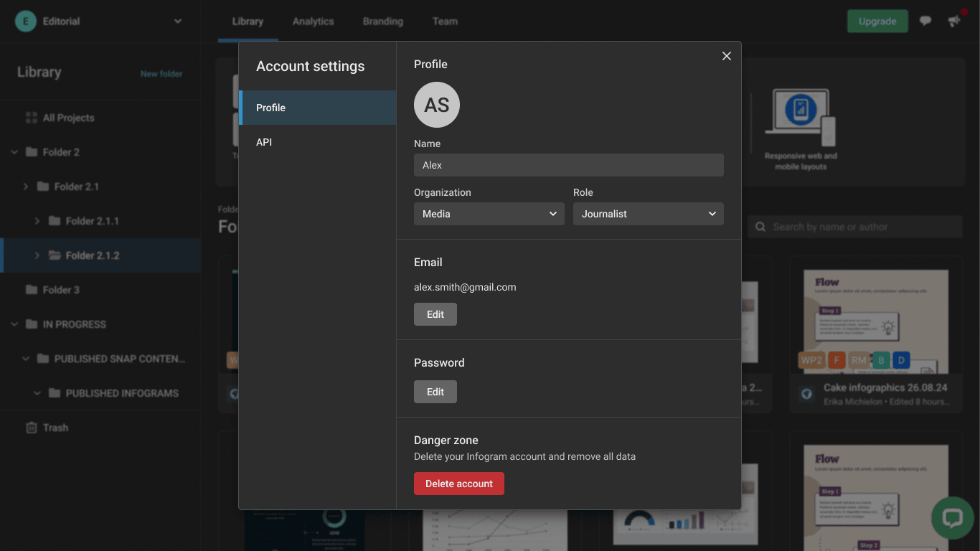980x551 pixels.
Task: Open the API section in Account settings
Action: coord(318,142)
